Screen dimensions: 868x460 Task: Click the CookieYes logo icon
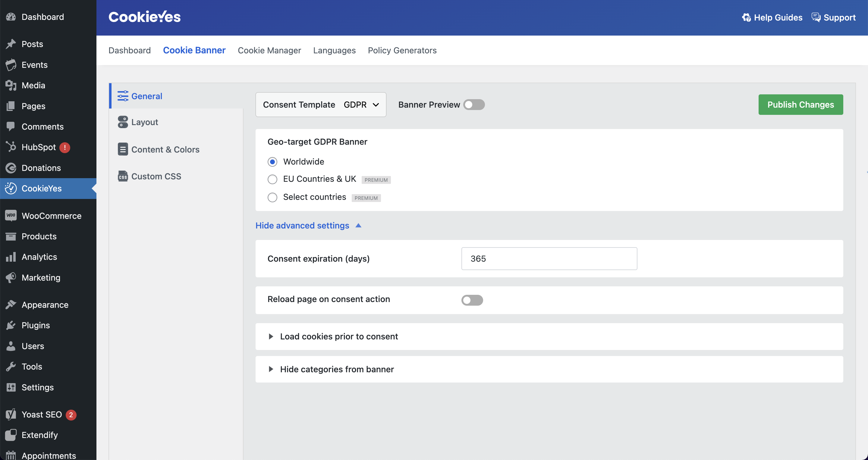(145, 16)
